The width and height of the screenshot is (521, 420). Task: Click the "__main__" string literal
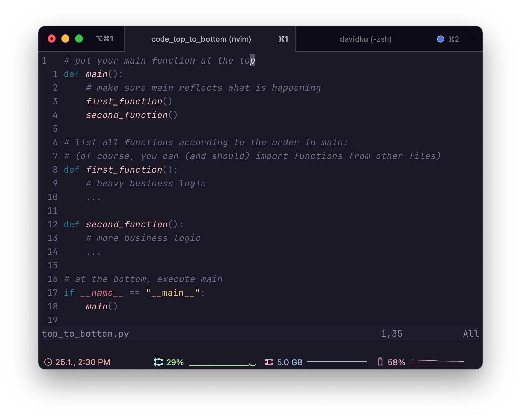[x=173, y=293]
